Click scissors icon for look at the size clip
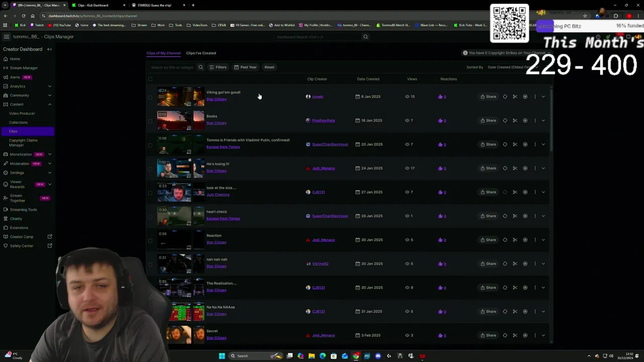 point(515,192)
